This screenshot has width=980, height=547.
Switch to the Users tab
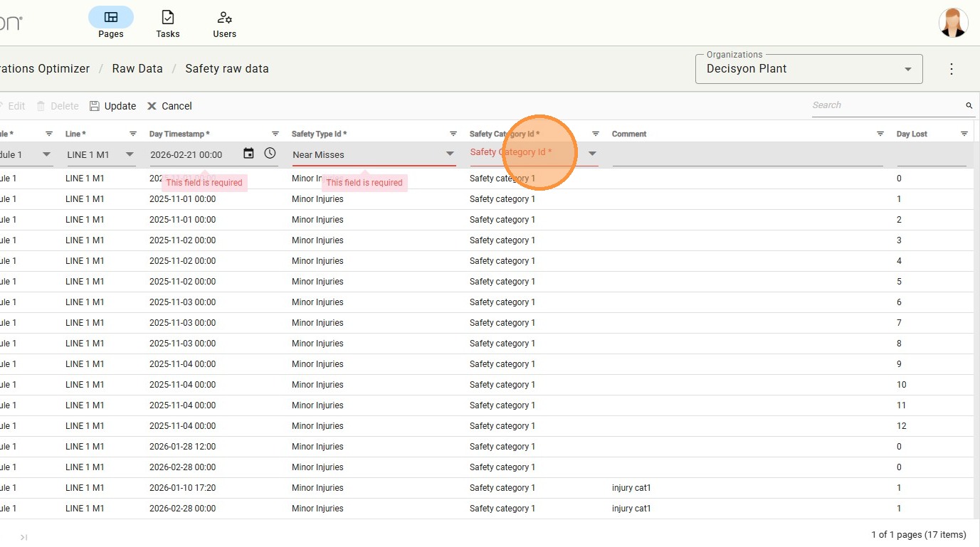coord(225,23)
